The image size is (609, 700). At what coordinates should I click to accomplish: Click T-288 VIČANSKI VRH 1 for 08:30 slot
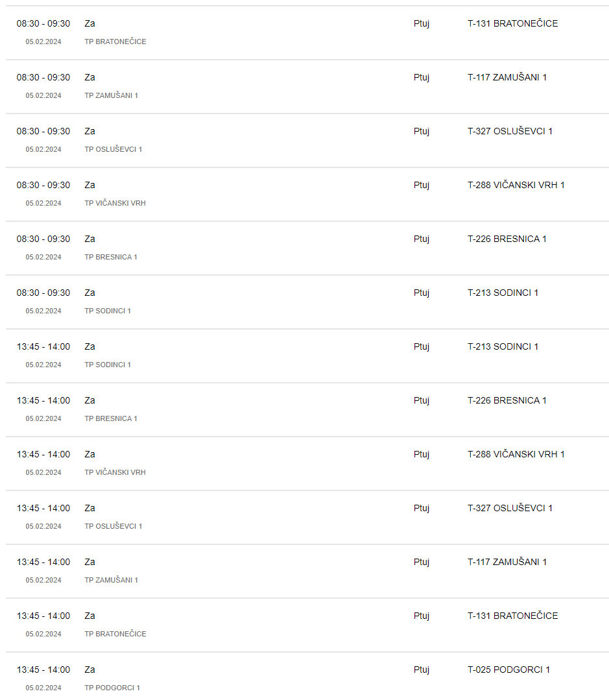[x=516, y=185]
